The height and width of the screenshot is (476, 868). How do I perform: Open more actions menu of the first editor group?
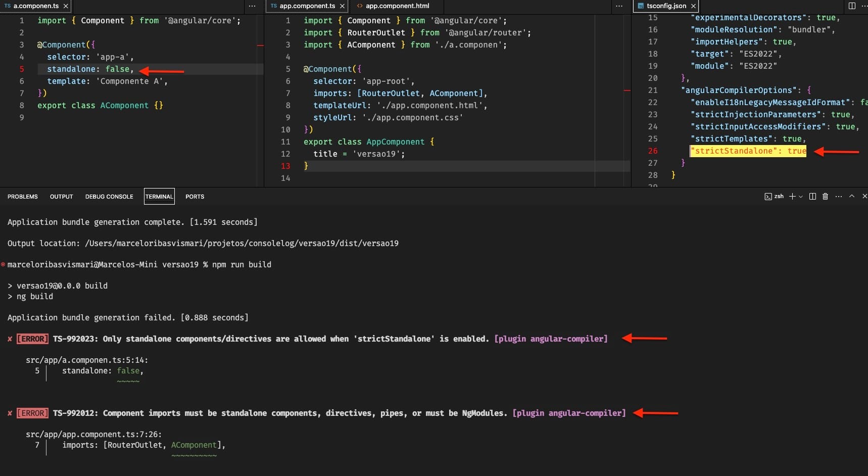pos(252,6)
